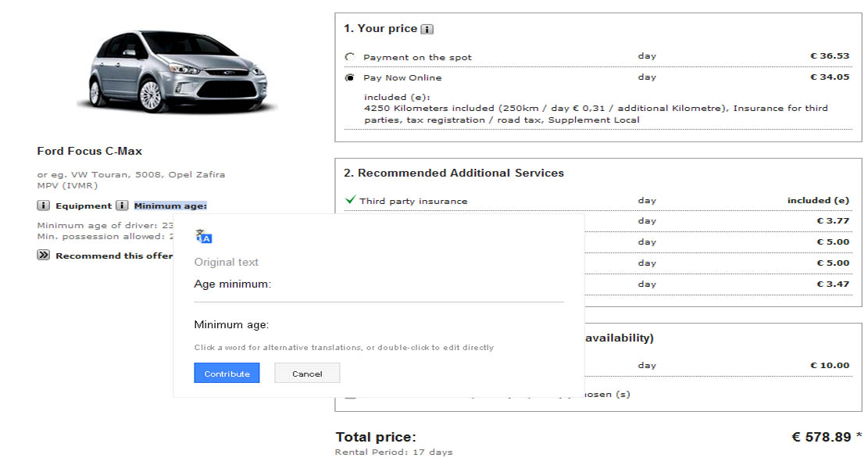Click the original text Age minimum
868x465 pixels.
tap(233, 284)
